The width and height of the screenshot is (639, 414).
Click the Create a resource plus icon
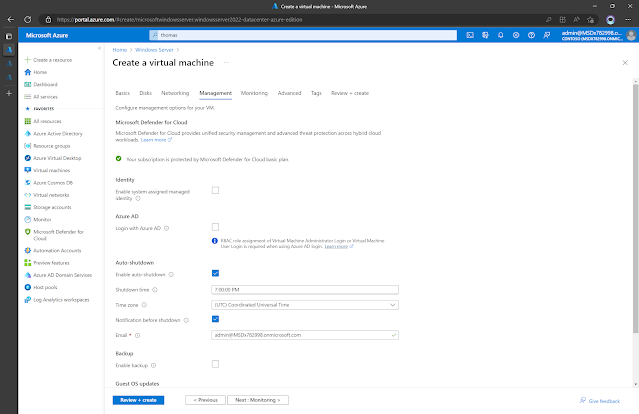coord(27,59)
